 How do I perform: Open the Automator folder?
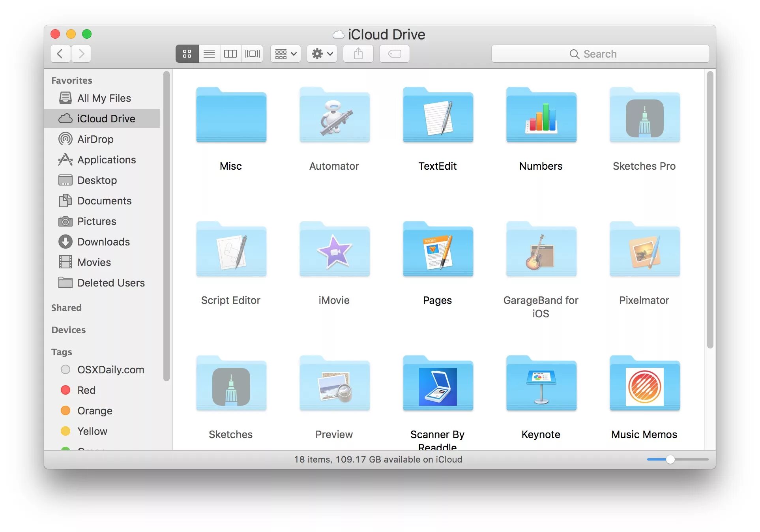[x=335, y=115]
